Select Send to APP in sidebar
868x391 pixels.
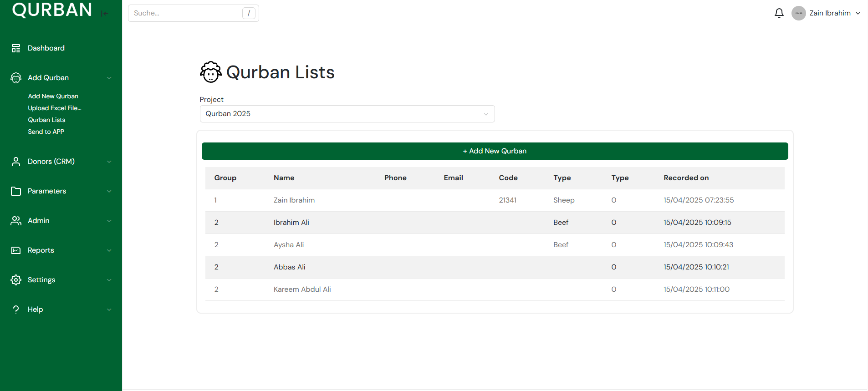[46, 132]
